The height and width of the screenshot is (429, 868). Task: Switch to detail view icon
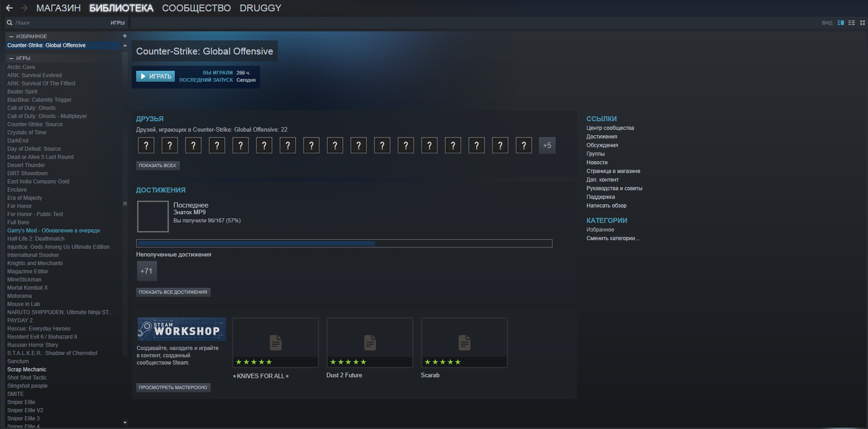point(841,23)
